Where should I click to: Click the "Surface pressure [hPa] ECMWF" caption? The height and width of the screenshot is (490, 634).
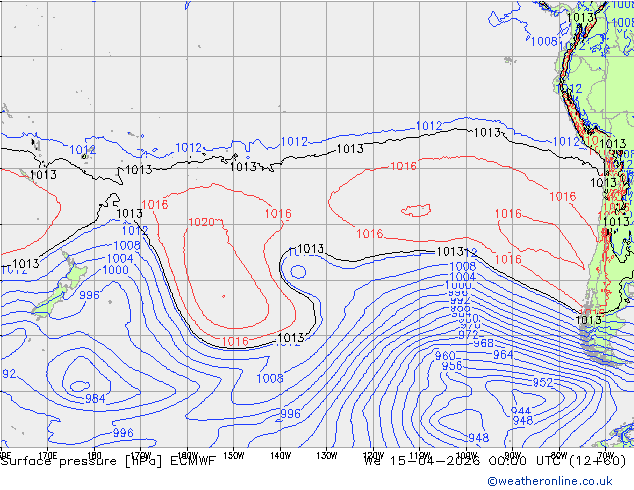pyautogui.click(x=108, y=461)
